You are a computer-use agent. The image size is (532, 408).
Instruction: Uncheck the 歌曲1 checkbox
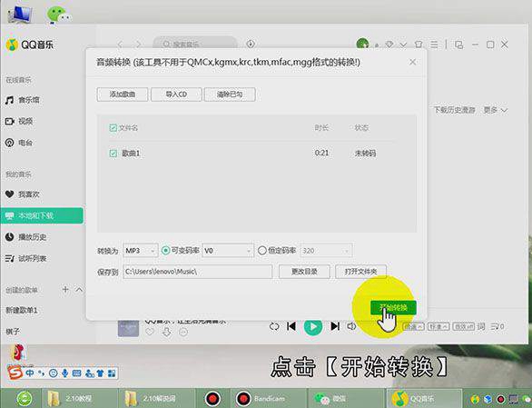click(113, 154)
